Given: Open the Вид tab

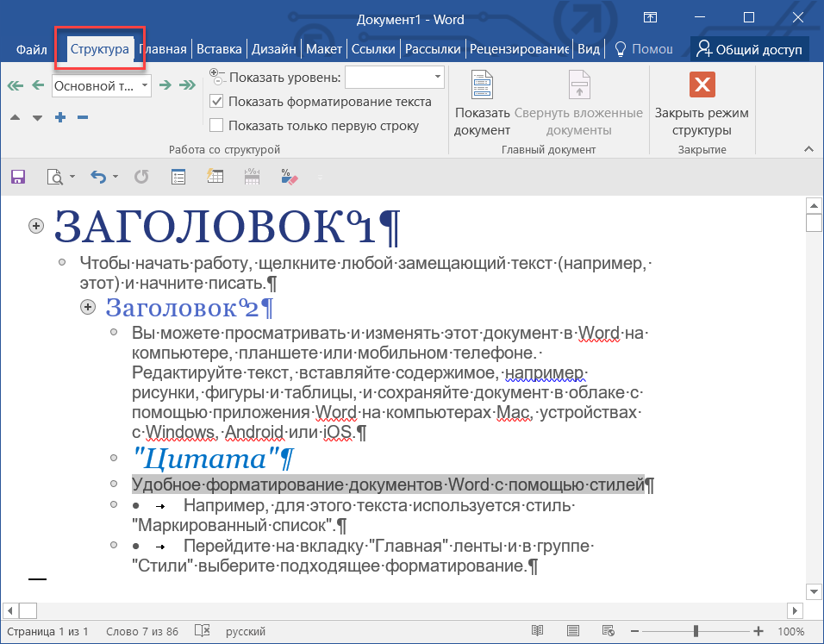Looking at the screenshot, I should coord(589,49).
